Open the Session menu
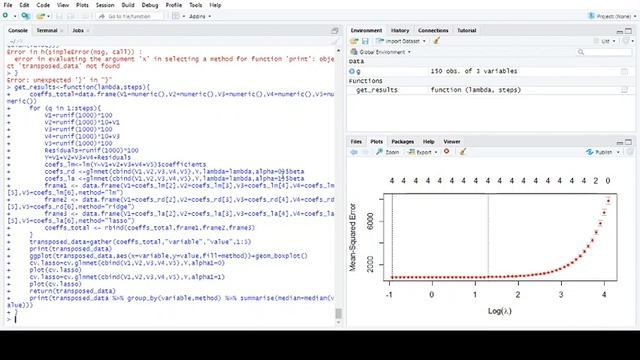 [105, 5]
